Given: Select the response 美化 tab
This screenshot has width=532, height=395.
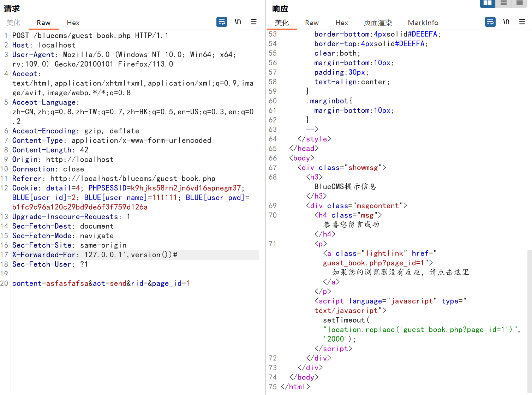Looking at the screenshot, I should point(282,23).
